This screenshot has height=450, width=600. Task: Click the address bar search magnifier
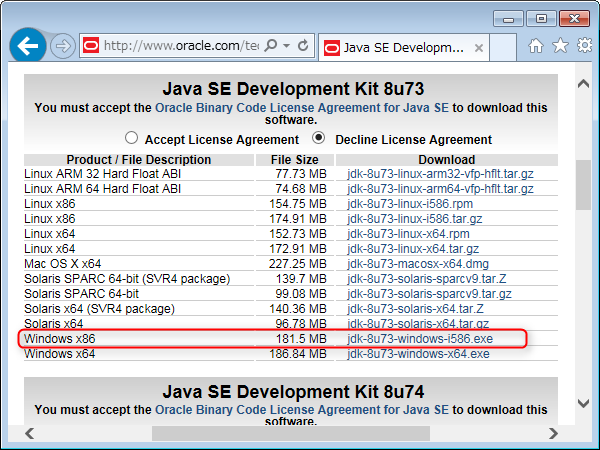point(271,46)
